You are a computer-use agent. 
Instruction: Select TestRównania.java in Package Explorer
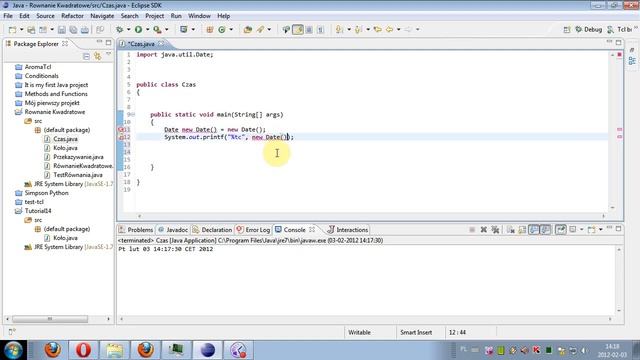(78, 175)
